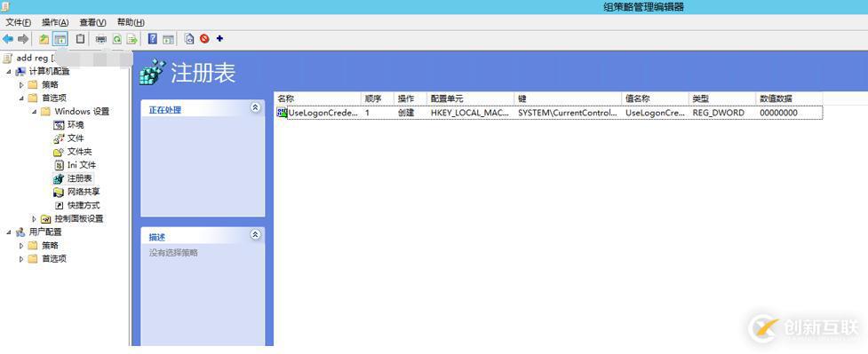Sort by 值名称 column header
This screenshot has height=354, width=868.
click(x=656, y=98)
